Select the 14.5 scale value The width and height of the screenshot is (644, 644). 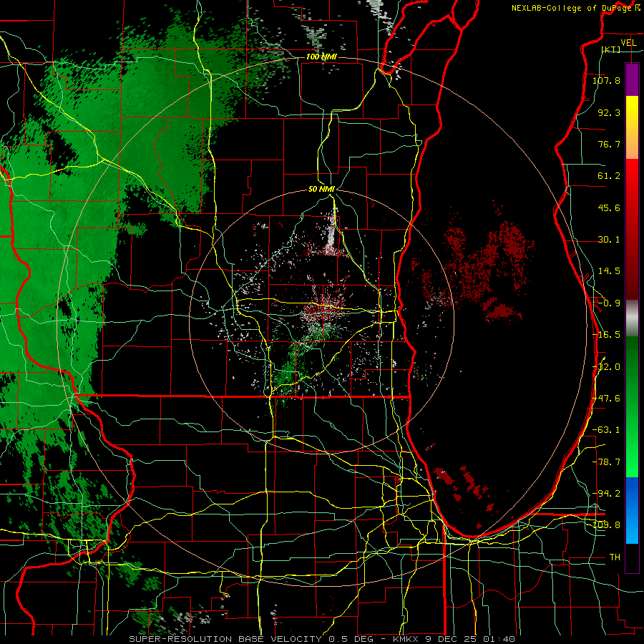pos(609,271)
